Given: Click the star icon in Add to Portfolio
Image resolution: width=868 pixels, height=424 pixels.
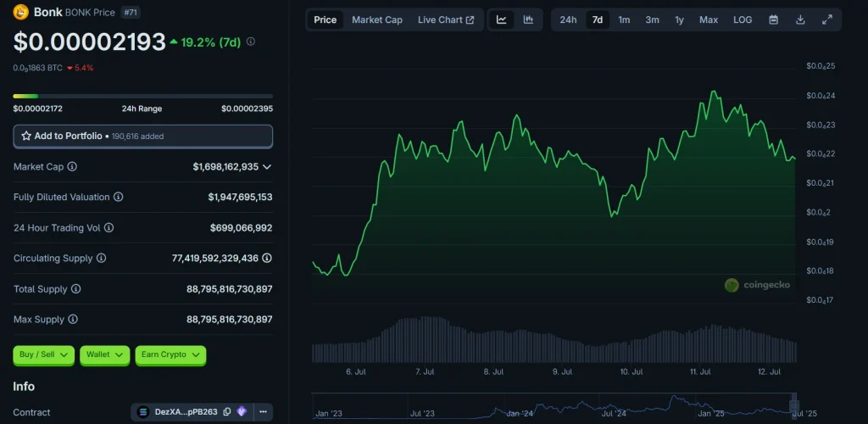Looking at the screenshot, I should tap(26, 136).
